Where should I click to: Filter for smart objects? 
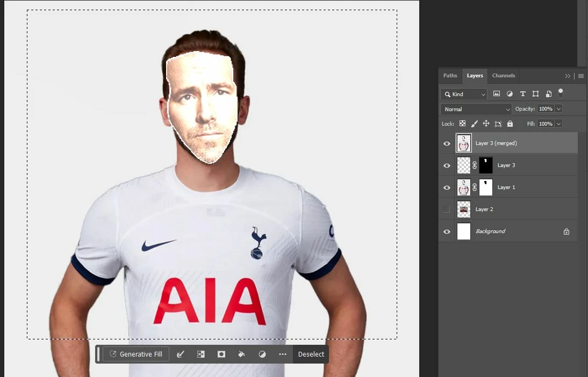[549, 93]
